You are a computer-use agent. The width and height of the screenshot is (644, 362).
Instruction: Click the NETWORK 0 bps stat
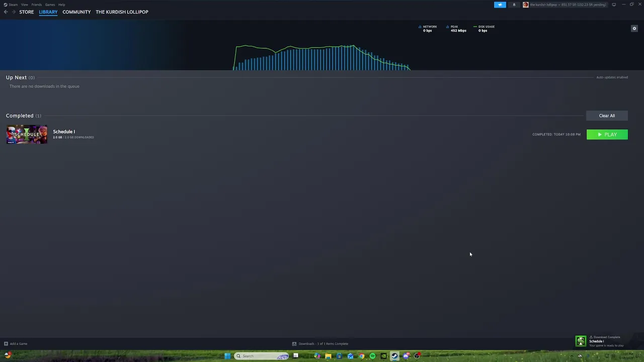(428, 29)
